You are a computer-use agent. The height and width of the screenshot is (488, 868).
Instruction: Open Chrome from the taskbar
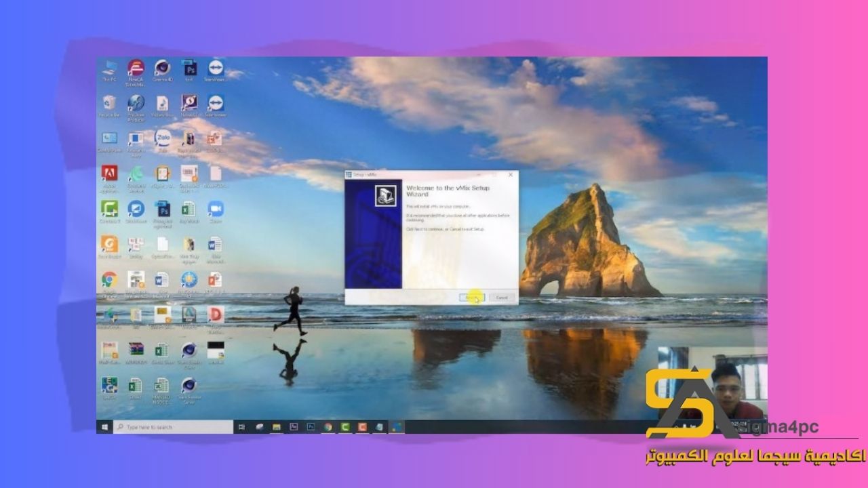point(328,427)
